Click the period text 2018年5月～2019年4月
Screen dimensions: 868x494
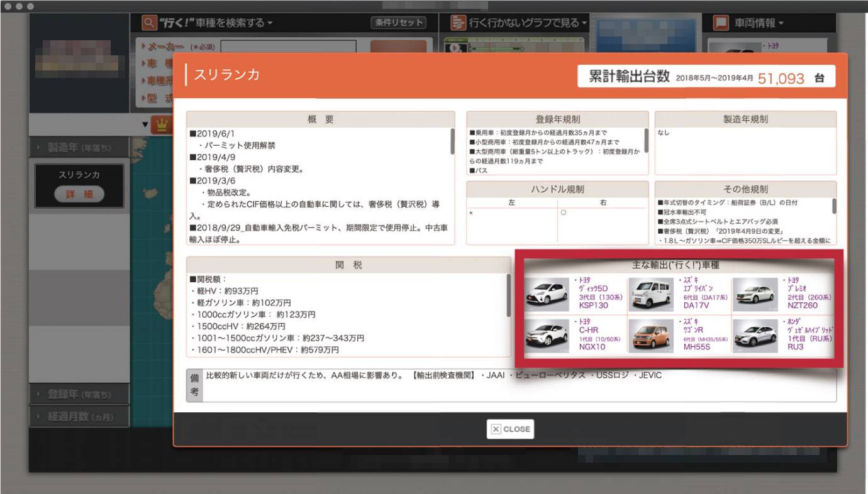pyautogui.click(x=714, y=79)
